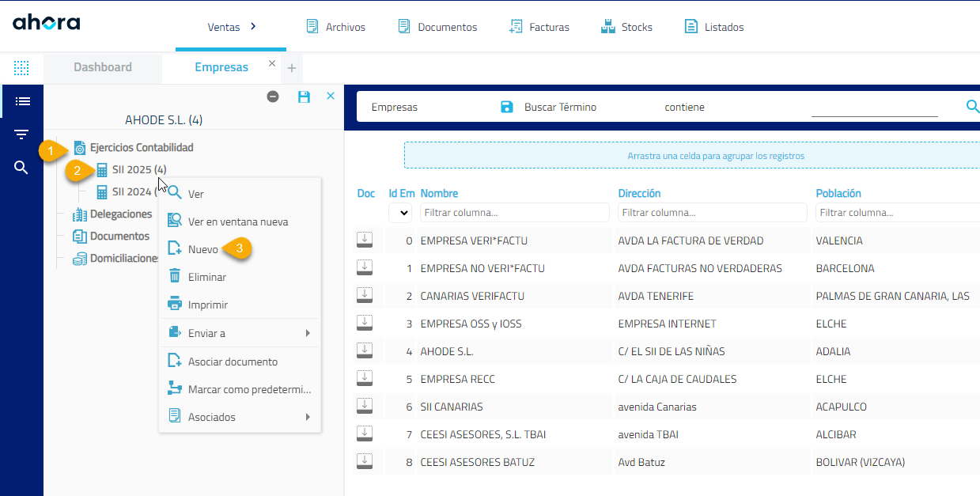Click the save disk icon in tree panel
Image resolution: width=980 pixels, height=496 pixels.
[304, 97]
